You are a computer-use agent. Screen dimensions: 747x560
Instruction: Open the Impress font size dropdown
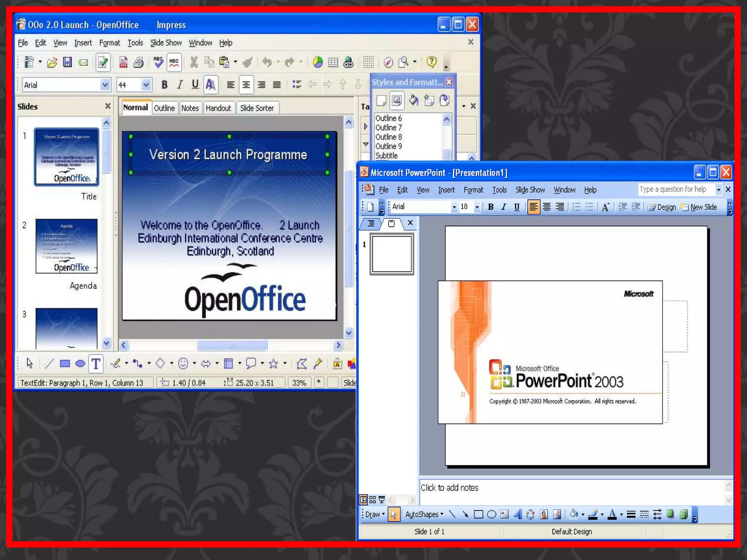point(146,85)
